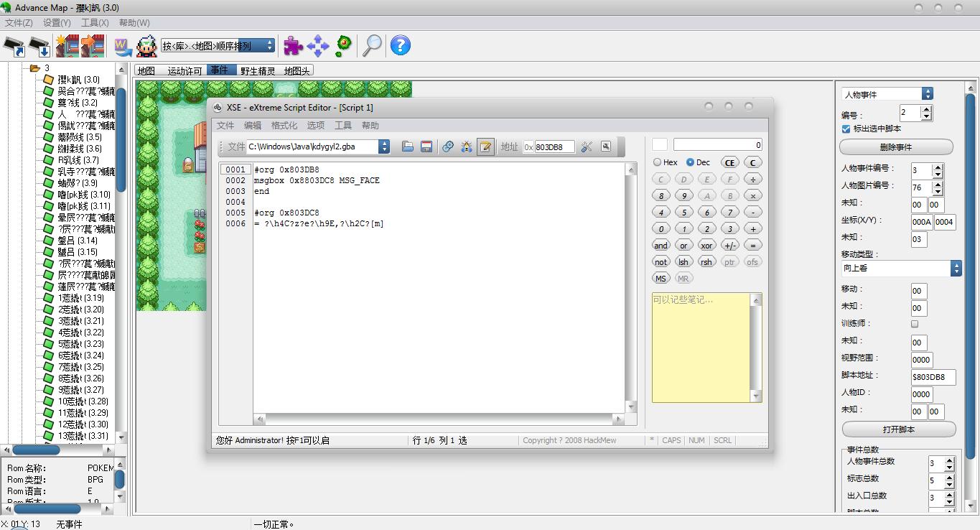980x530 pixels.
Task: Open help via the blue question icon
Action: coord(400,45)
